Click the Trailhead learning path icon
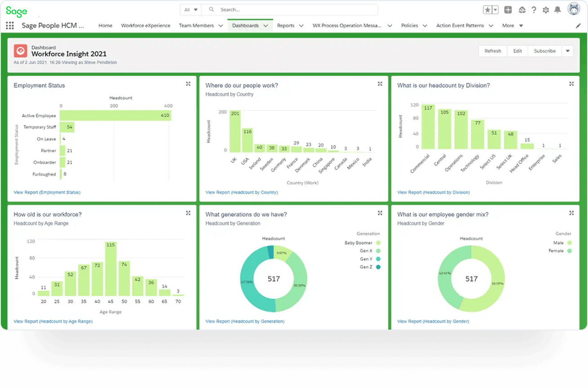 tap(521, 9)
